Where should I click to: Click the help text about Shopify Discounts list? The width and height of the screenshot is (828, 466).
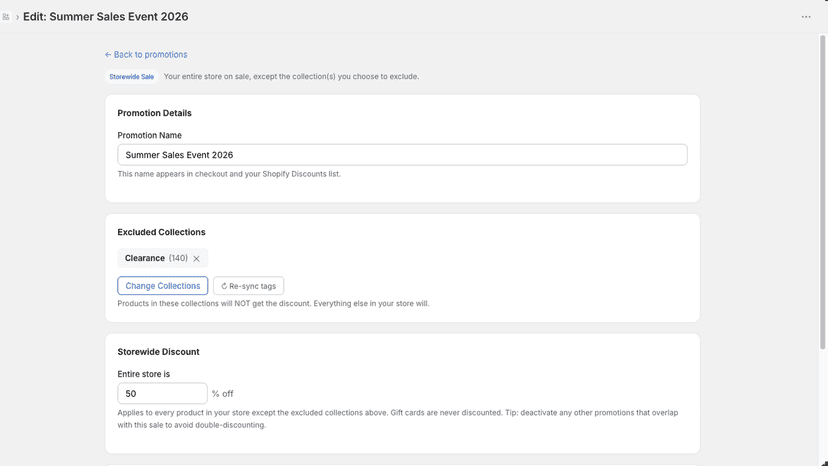(229, 174)
